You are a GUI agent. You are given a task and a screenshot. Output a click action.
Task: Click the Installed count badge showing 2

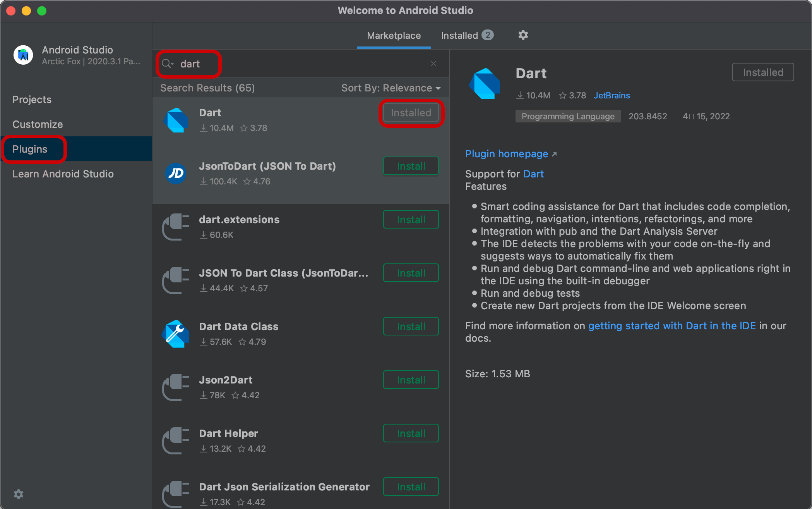488,35
